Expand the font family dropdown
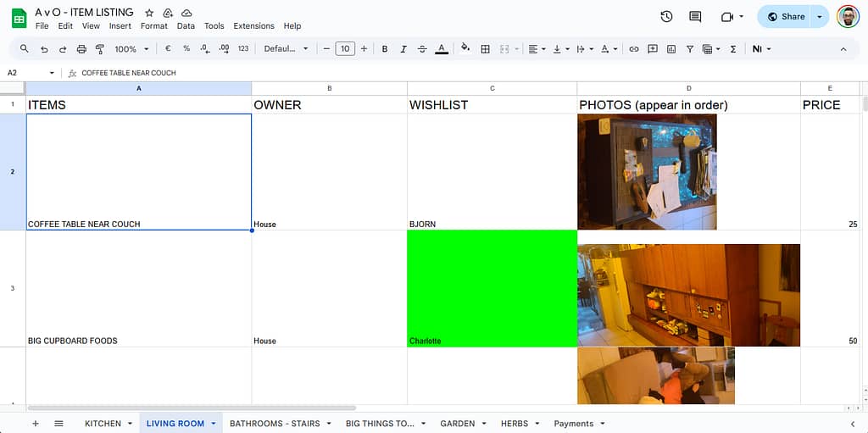Screen dimensions: 868x433 286,49
